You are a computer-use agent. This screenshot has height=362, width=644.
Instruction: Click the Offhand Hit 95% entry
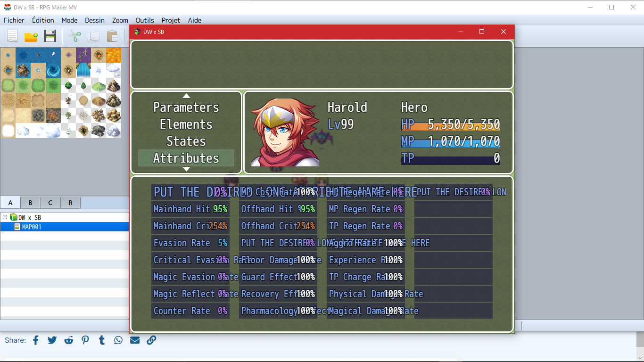pos(278,209)
